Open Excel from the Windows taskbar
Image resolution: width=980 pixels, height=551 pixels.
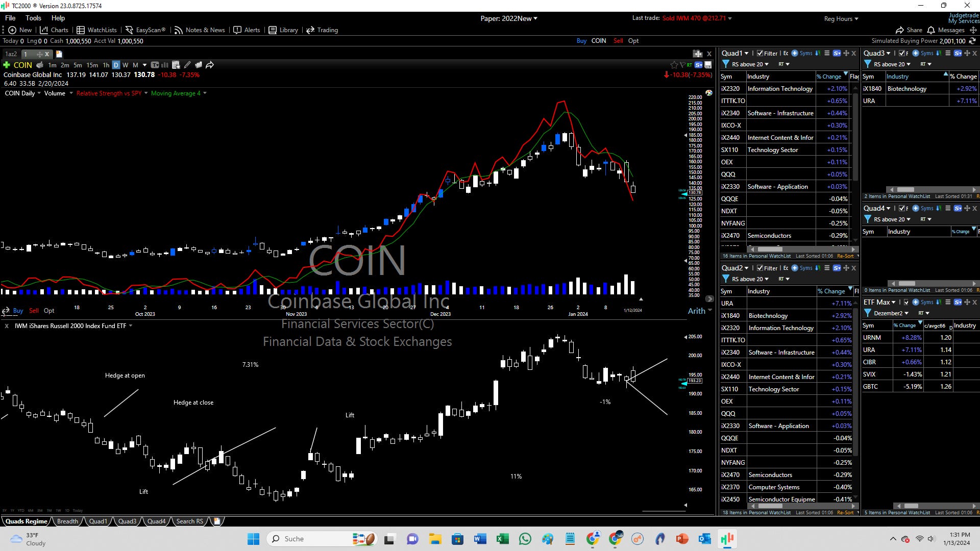click(502, 539)
